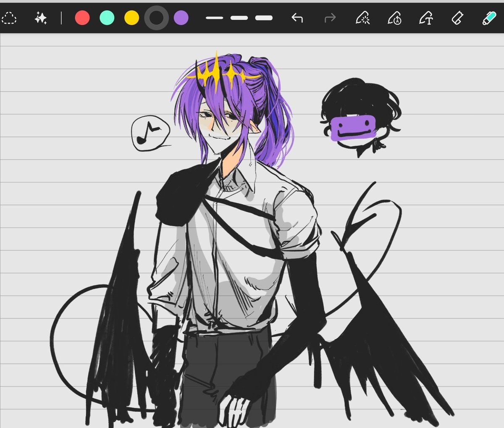Select the eraser tool
The width and height of the screenshot is (504, 428).
tap(457, 18)
